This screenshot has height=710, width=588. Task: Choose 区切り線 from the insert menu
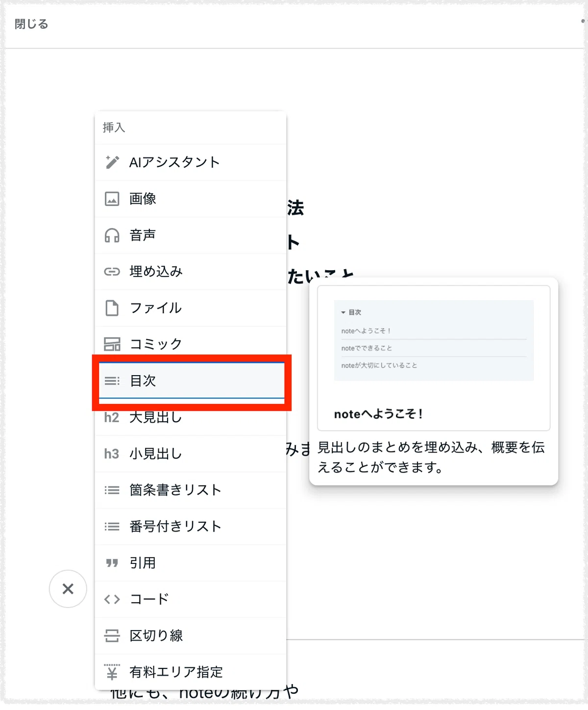191,636
